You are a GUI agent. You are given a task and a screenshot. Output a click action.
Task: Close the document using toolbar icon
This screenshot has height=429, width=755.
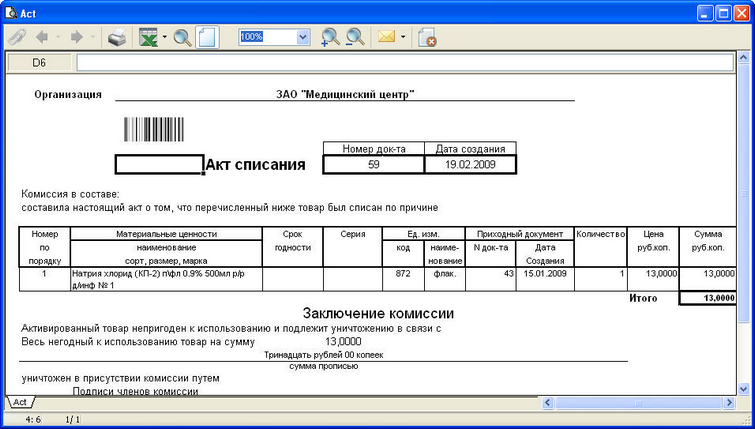pyautogui.click(x=427, y=38)
